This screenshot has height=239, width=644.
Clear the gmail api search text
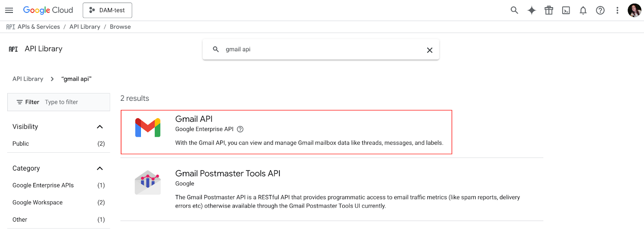pos(429,50)
